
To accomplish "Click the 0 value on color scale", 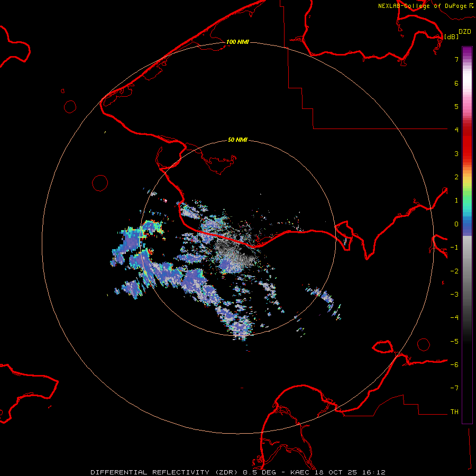I will pyautogui.click(x=456, y=224).
